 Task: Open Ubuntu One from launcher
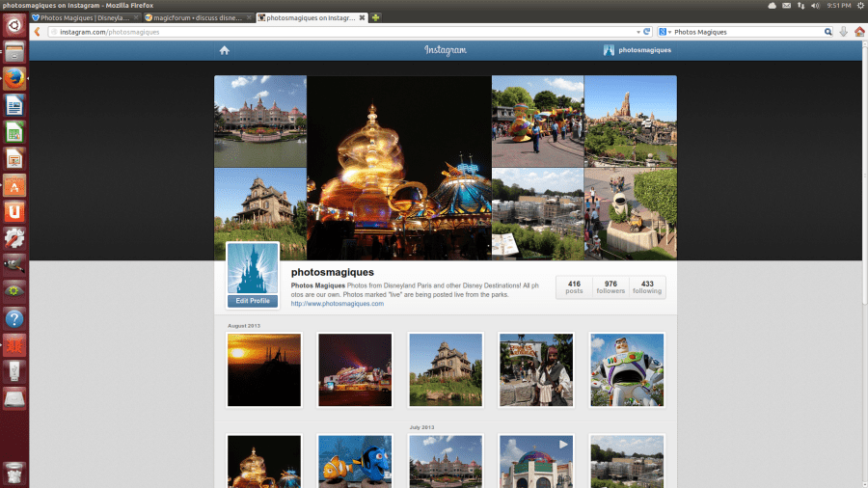point(14,212)
